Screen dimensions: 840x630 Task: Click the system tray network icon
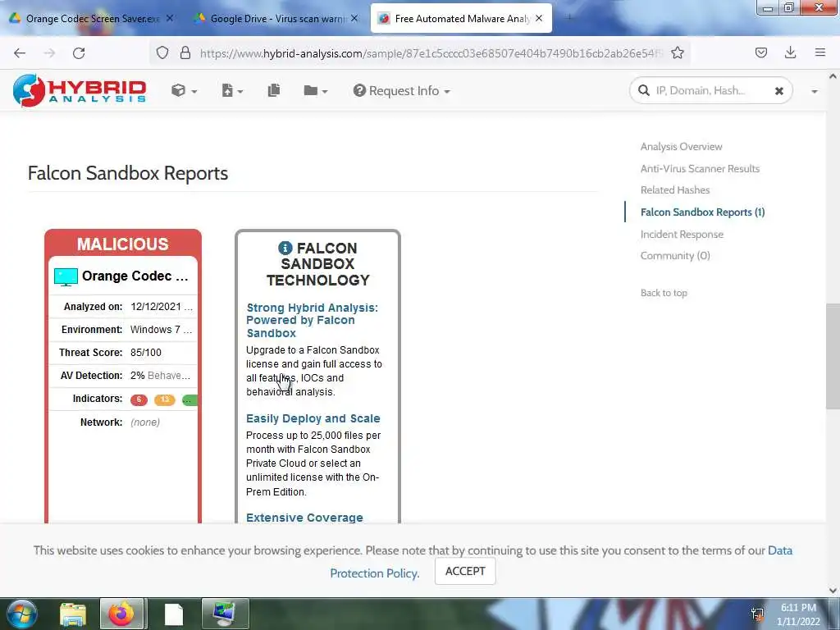pyautogui.click(x=757, y=614)
